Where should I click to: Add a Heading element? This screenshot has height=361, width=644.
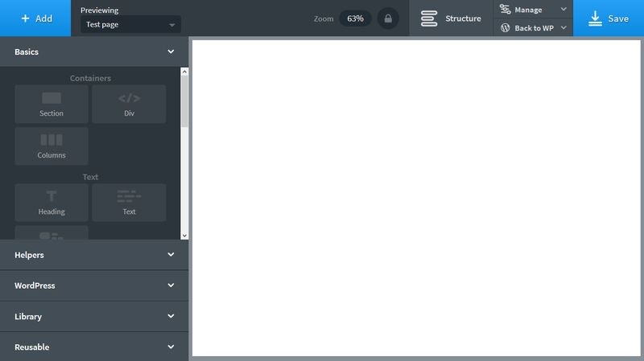(x=52, y=203)
